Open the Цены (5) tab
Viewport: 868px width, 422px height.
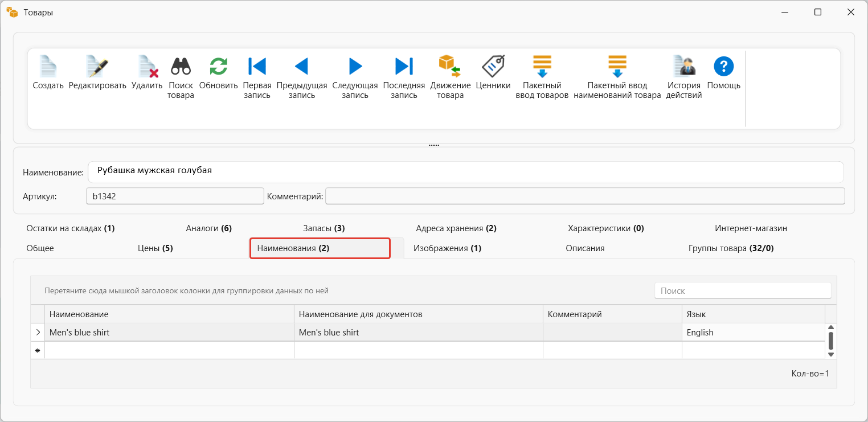click(155, 248)
